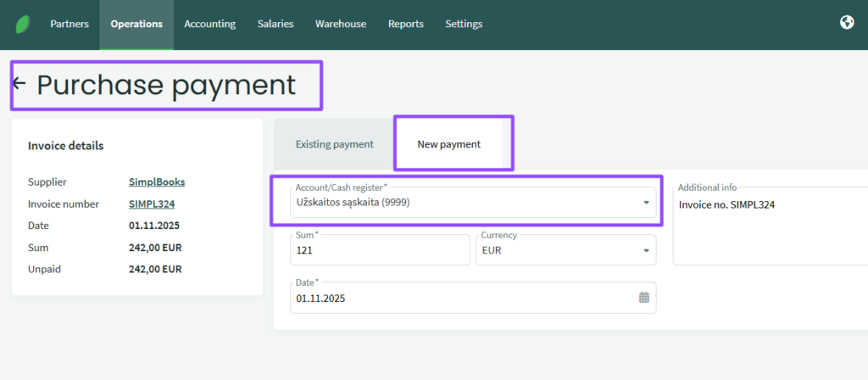The image size is (868, 380).
Task: Expand the Account/Cash register dropdown
Action: click(x=646, y=203)
